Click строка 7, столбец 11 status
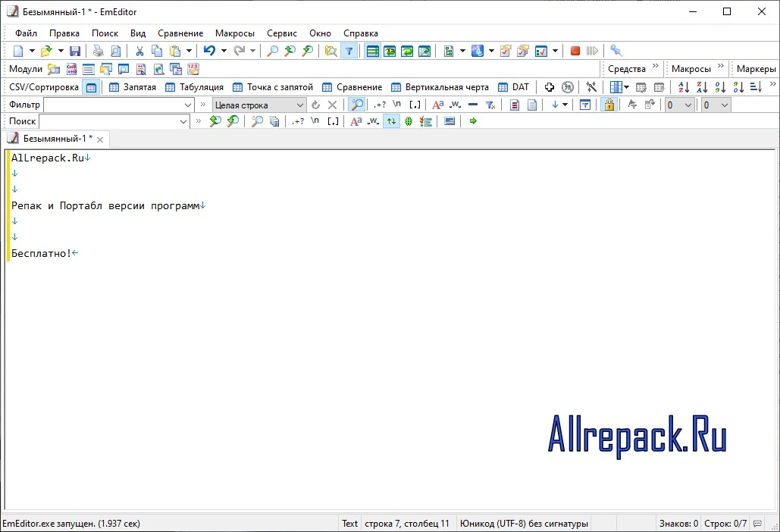The width and height of the screenshot is (780, 532). 407,524
